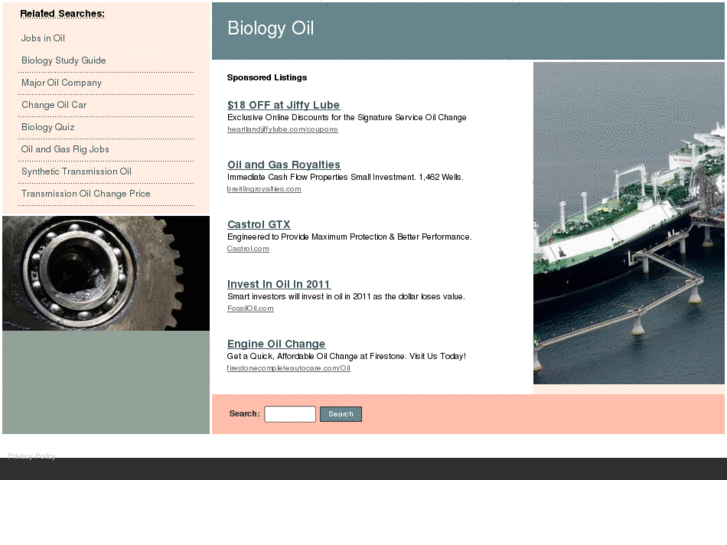
Task: Open the Privacy Policy footer link
Action: click(x=32, y=456)
